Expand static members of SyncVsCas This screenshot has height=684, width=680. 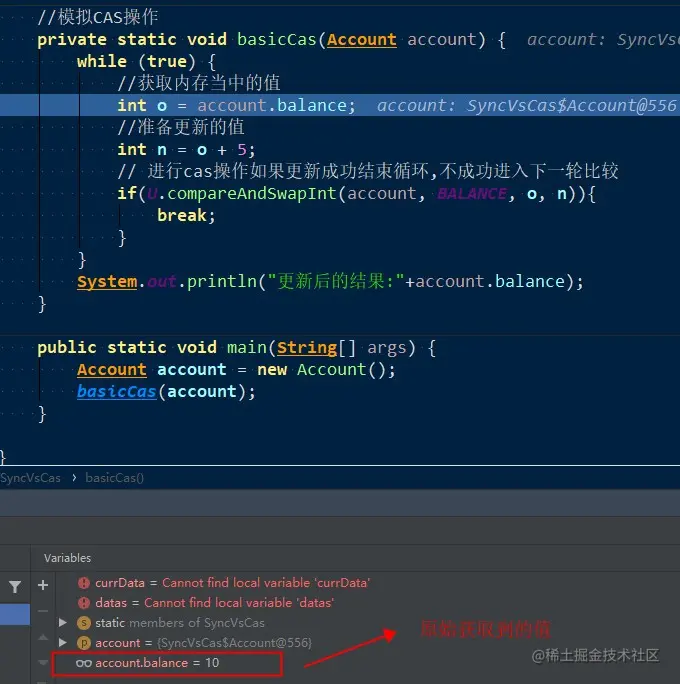click(63, 622)
